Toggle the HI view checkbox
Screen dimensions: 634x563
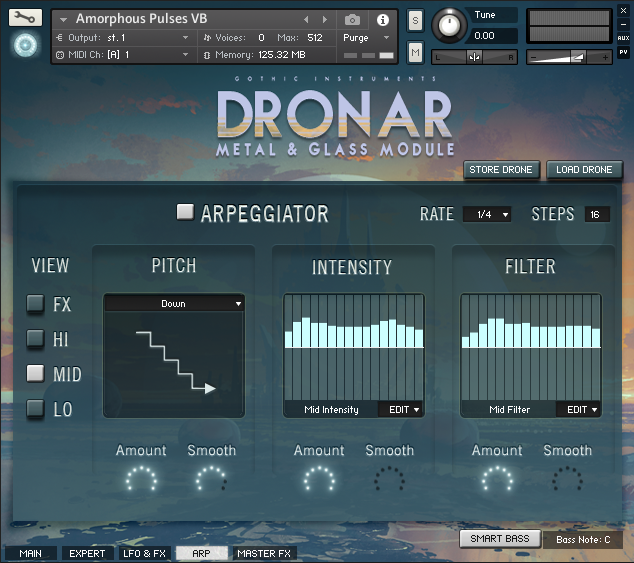pyautogui.click(x=35, y=338)
